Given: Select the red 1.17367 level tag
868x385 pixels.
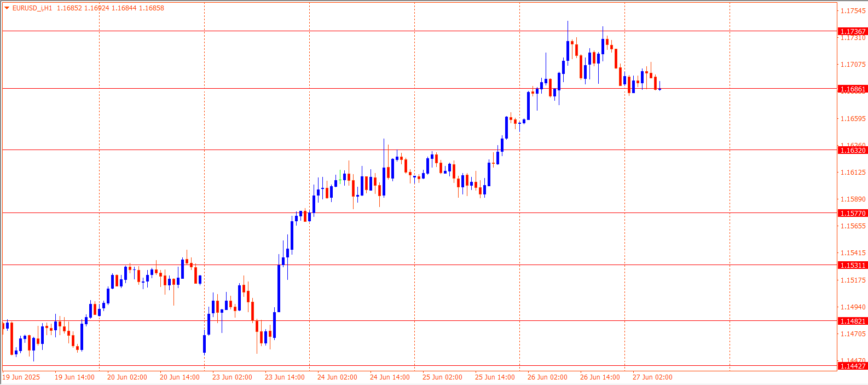Looking at the screenshot, I should pyautogui.click(x=853, y=32).
